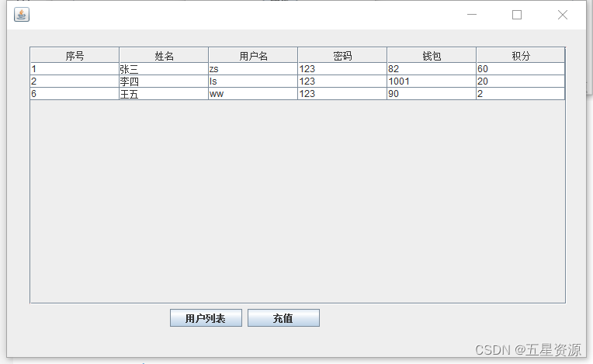Minimize the Java window

pos(472,15)
